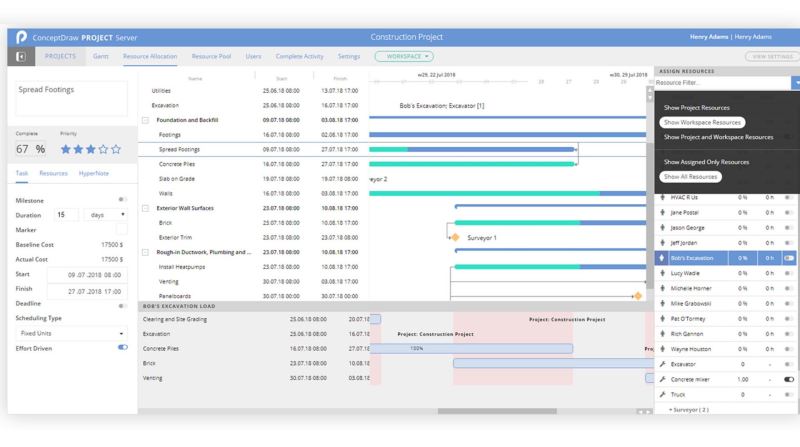
Task: Click person icon beside Jason George
Action: 662,228
